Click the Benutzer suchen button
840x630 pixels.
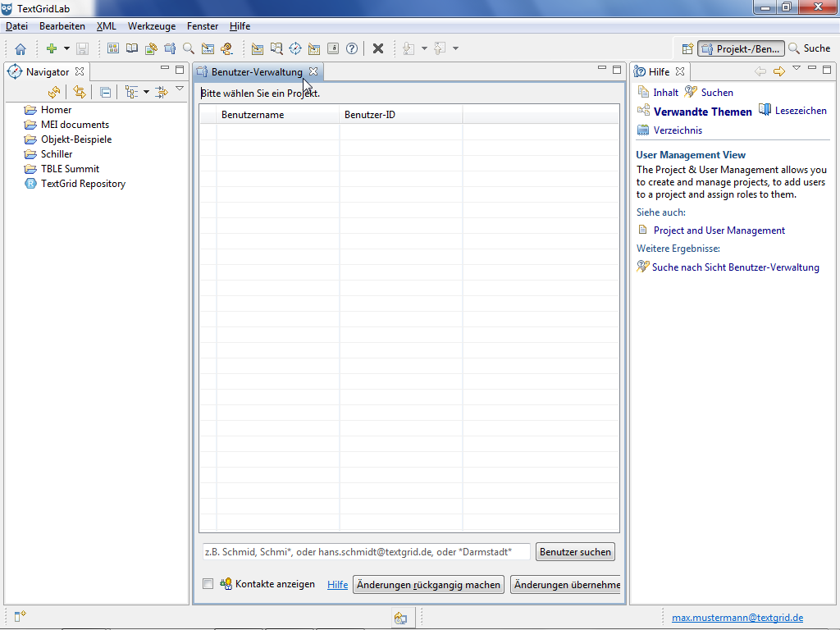(575, 552)
